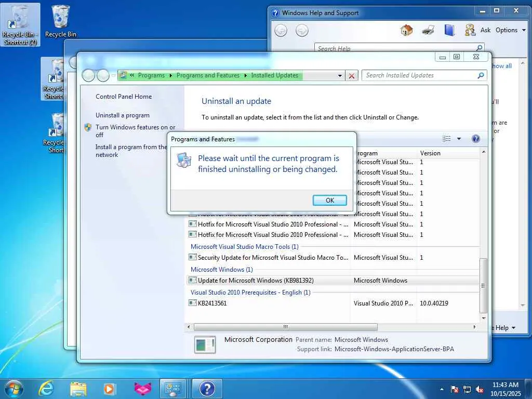Image resolution: width=532 pixels, height=399 pixels.
Task: Click the Back button in Control Panel window
Action: [88, 75]
